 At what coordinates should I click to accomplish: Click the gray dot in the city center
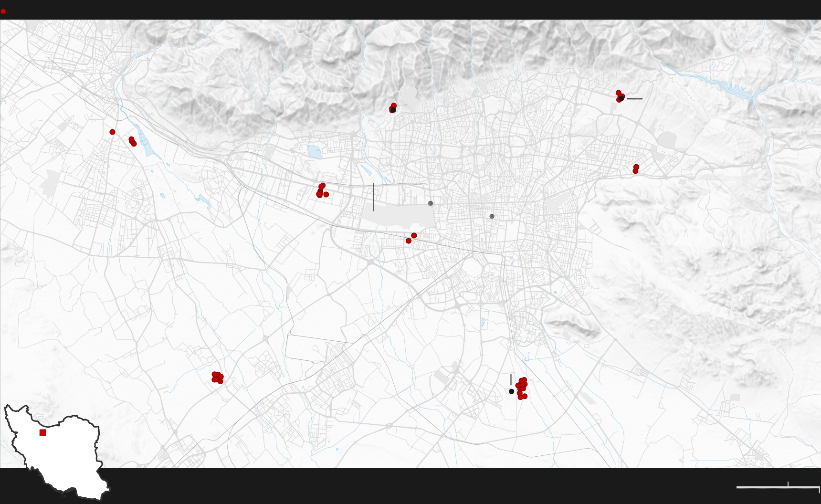click(x=492, y=216)
